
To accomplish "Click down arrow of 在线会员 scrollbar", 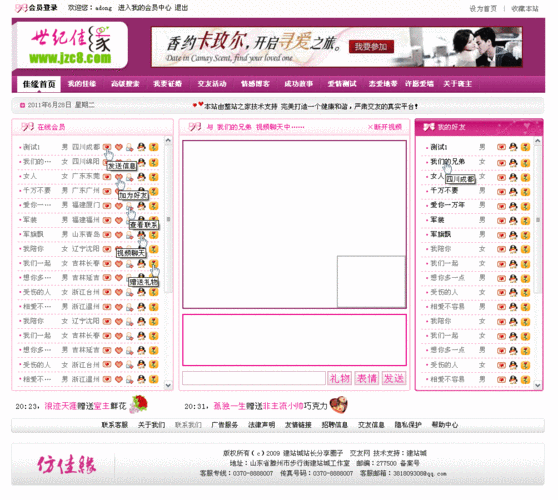I will pyautogui.click(x=168, y=385).
